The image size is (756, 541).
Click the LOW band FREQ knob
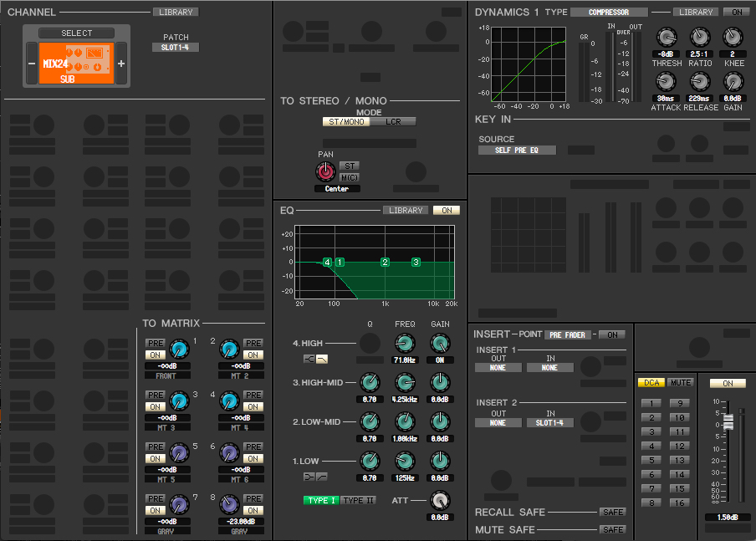point(405,461)
